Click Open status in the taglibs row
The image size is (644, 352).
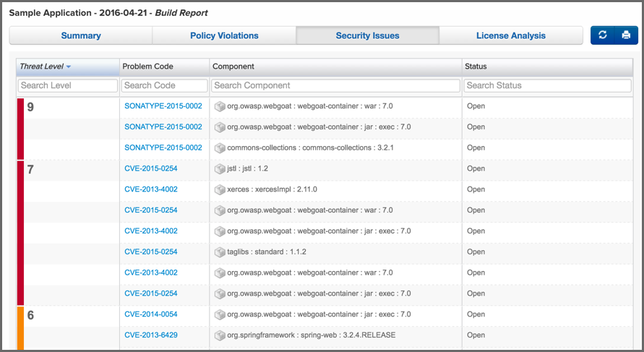(x=476, y=252)
